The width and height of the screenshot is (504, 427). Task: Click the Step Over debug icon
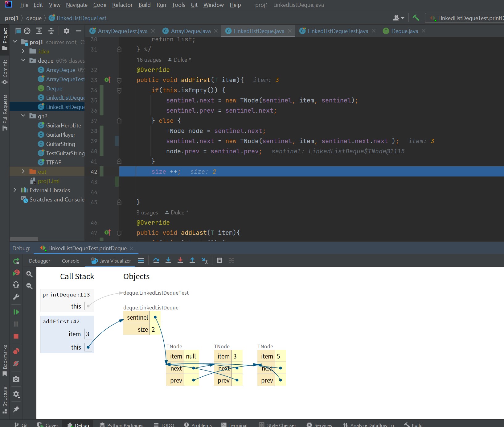click(156, 261)
